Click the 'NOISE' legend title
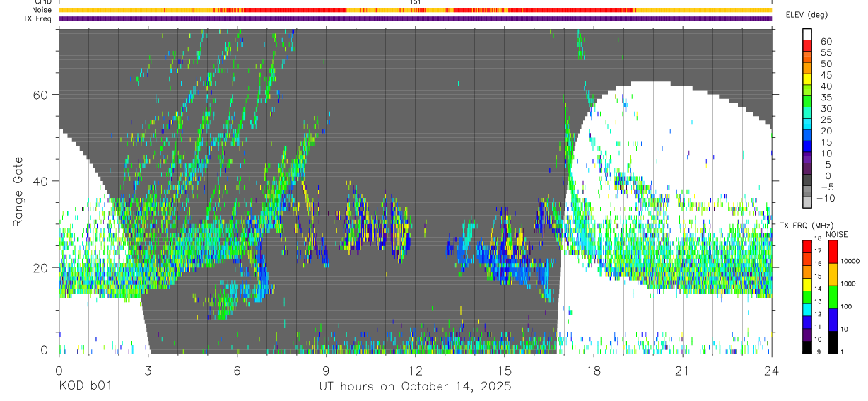The image size is (868, 401). tap(838, 234)
